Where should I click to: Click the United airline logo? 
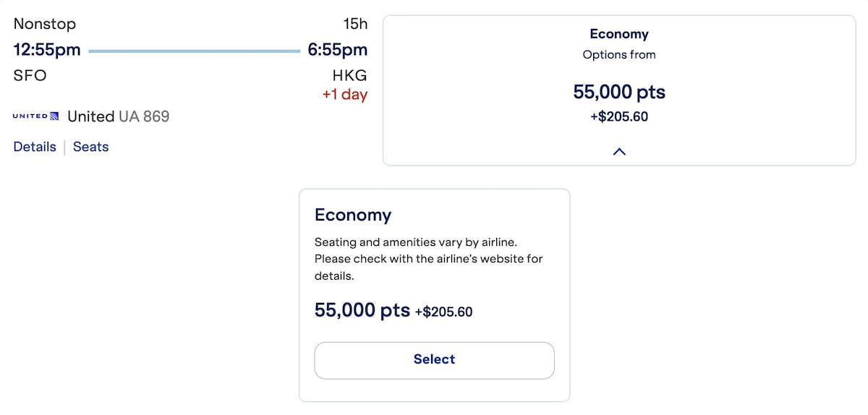pos(35,116)
